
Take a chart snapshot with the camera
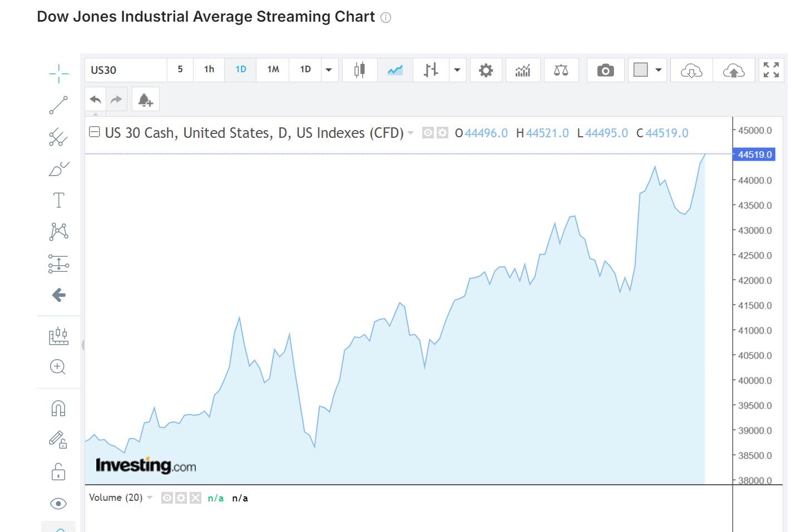pyautogui.click(x=605, y=70)
